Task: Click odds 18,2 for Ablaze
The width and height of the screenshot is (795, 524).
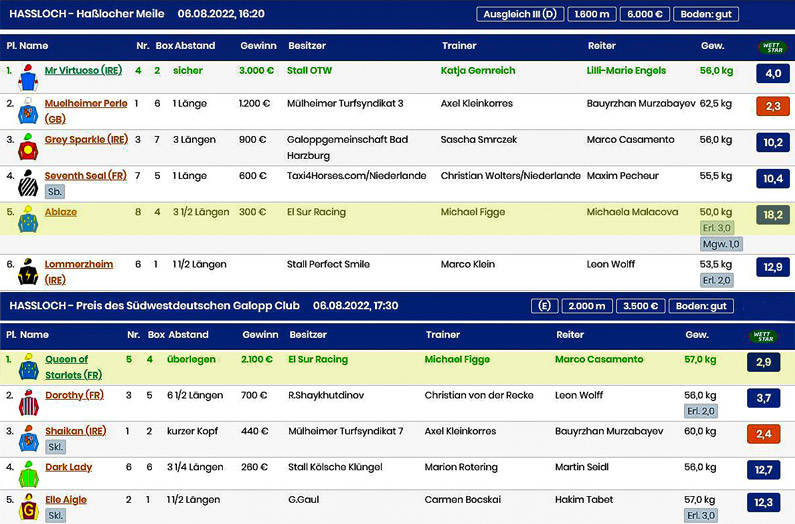Action: (773, 215)
